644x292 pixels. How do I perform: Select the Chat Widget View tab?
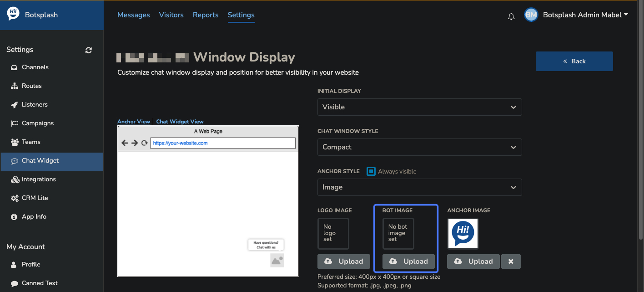pos(180,122)
